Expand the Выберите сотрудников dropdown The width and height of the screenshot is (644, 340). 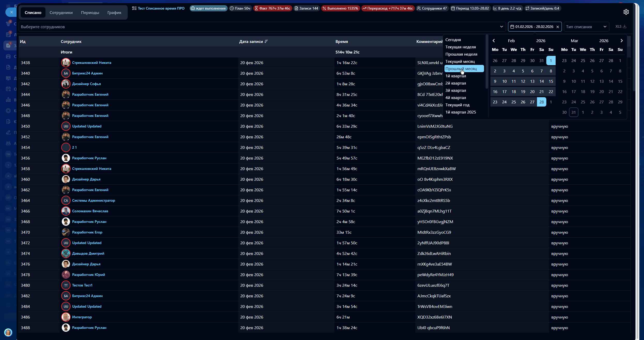tap(501, 27)
